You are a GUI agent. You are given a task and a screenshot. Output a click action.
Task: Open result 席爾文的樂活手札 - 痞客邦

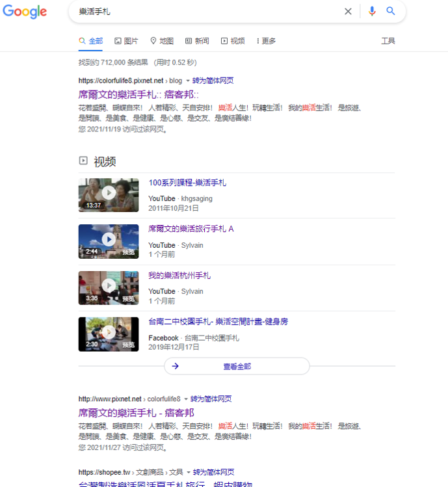point(136,413)
